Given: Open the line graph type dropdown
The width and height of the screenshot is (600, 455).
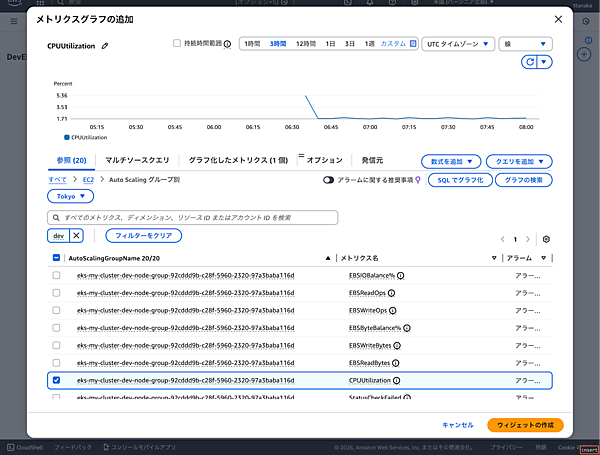Looking at the screenshot, I should pyautogui.click(x=525, y=44).
